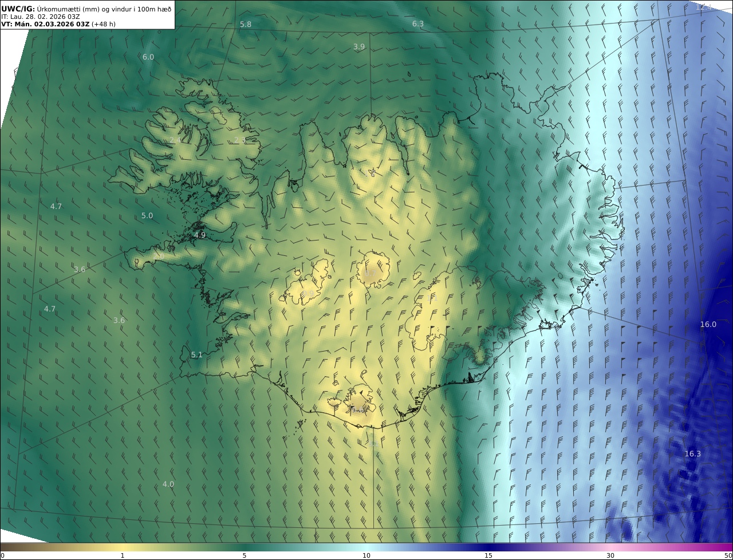Click the 'IT: Lau. 28. 02. 2026 03Z' line
Image resolution: width=733 pixels, height=560 pixels.
point(41,17)
